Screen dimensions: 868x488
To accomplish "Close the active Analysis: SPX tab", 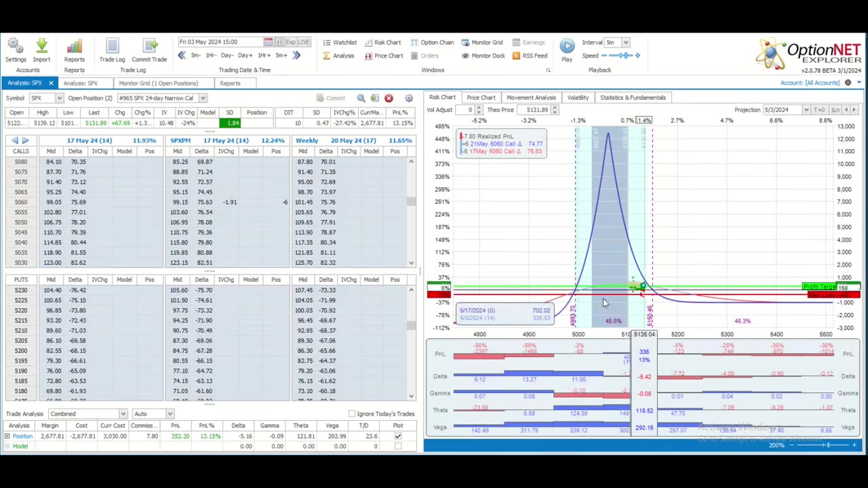I will tap(51, 83).
